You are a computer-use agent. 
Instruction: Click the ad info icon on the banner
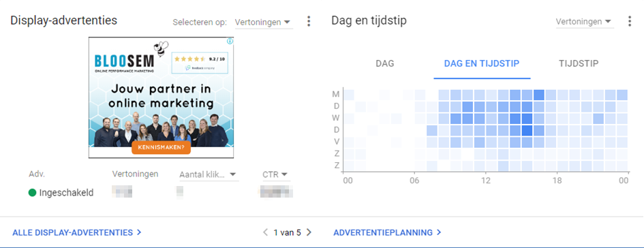coord(230,41)
